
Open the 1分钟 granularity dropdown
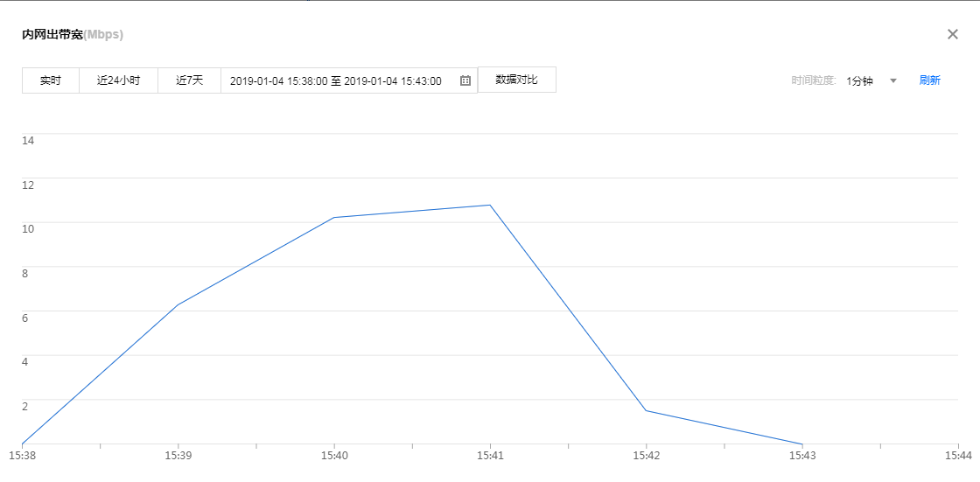pos(860,80)
